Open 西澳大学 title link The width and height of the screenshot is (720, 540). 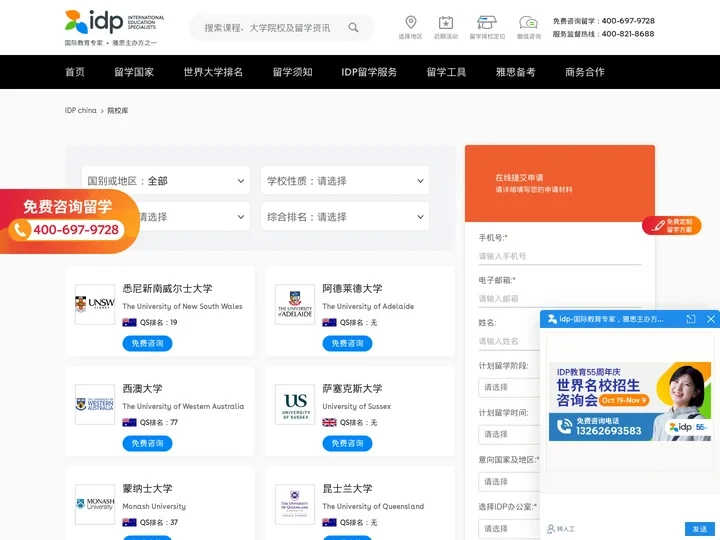coord(142,388)
